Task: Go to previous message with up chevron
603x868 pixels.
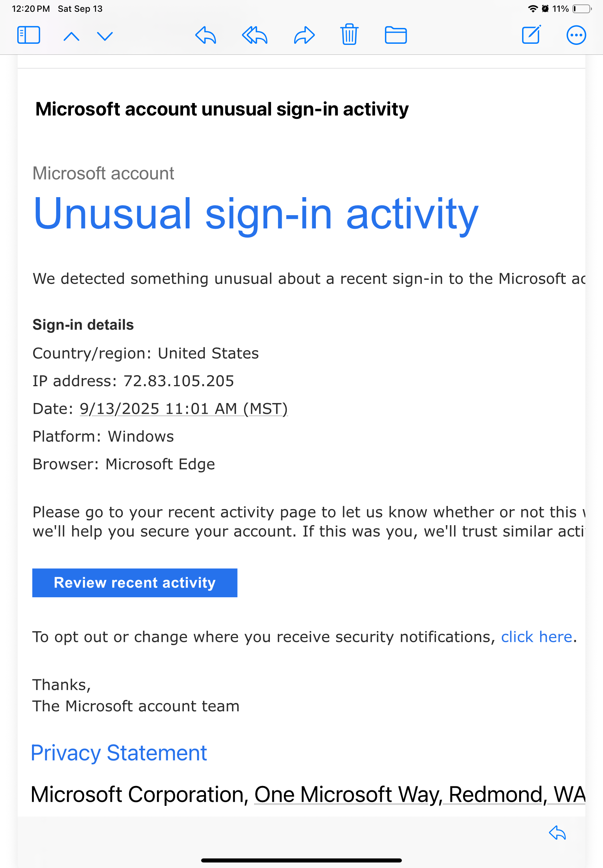Action: tap(71, 36)
